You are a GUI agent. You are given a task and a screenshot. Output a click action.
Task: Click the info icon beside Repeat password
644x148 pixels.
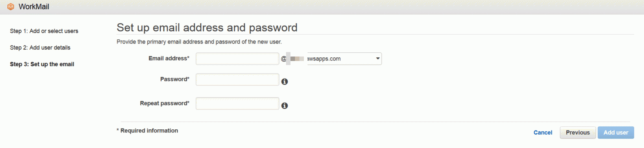(x=285, y=106)
